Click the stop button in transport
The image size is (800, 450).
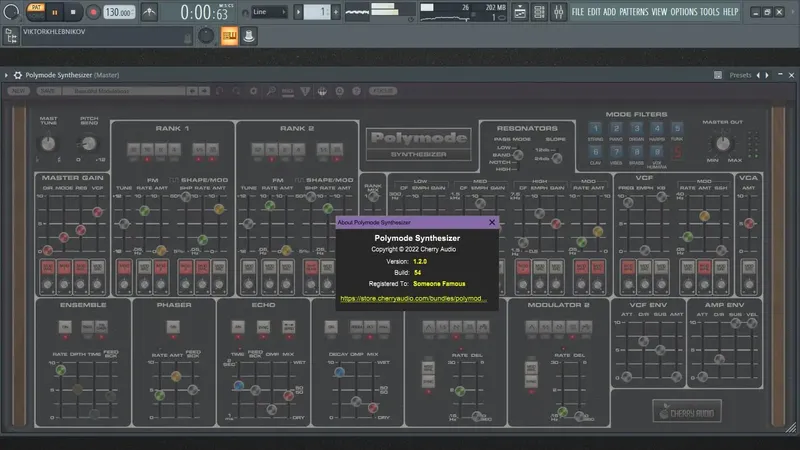(x=73, y=12)
